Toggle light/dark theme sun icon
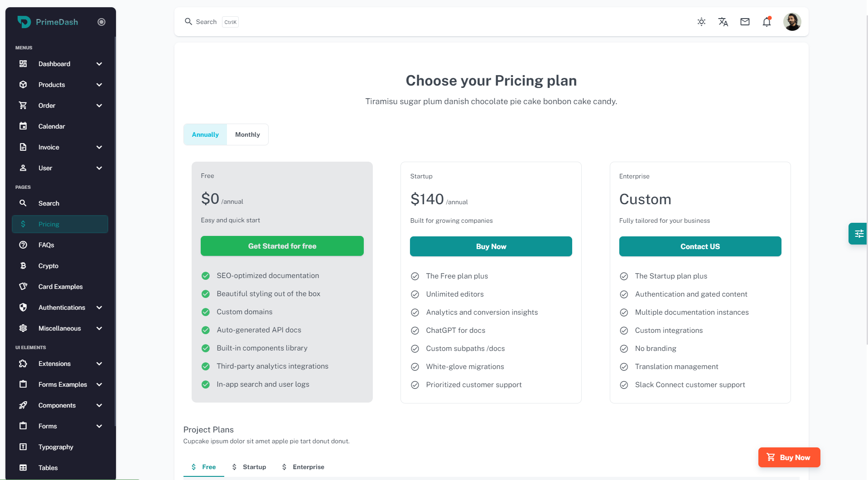This screenshot has height=480, width=868. [701, 22]
